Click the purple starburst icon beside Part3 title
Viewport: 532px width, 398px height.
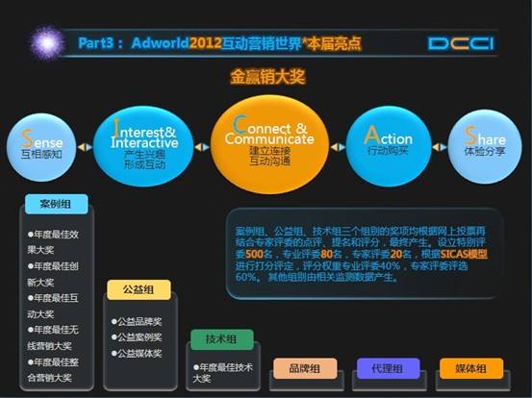pos(47,43)
